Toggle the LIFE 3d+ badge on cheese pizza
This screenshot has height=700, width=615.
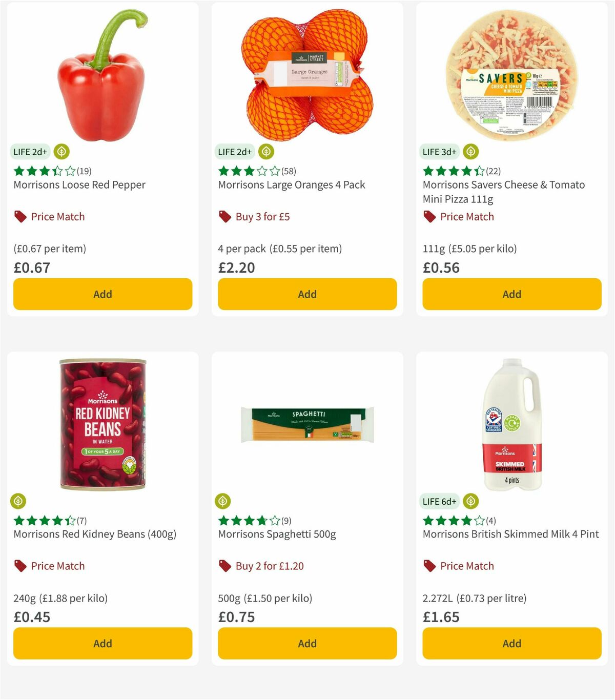point(439,152)
